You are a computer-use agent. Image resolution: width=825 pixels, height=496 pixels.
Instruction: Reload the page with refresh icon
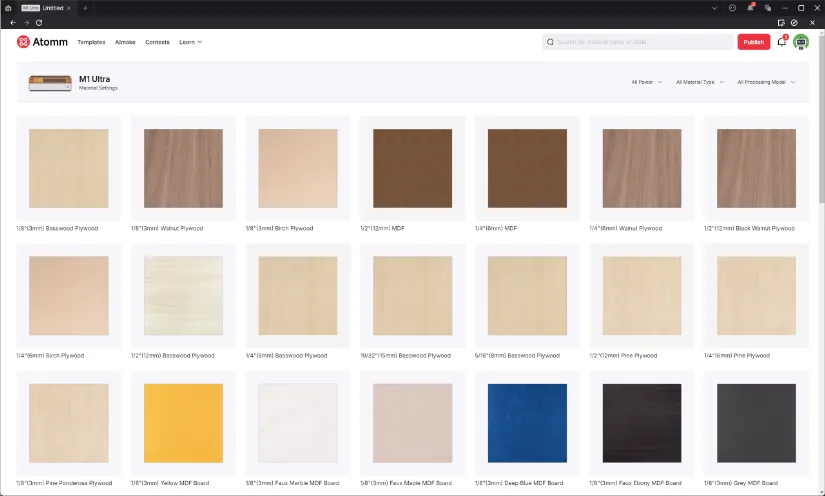[x=39, y=22]
